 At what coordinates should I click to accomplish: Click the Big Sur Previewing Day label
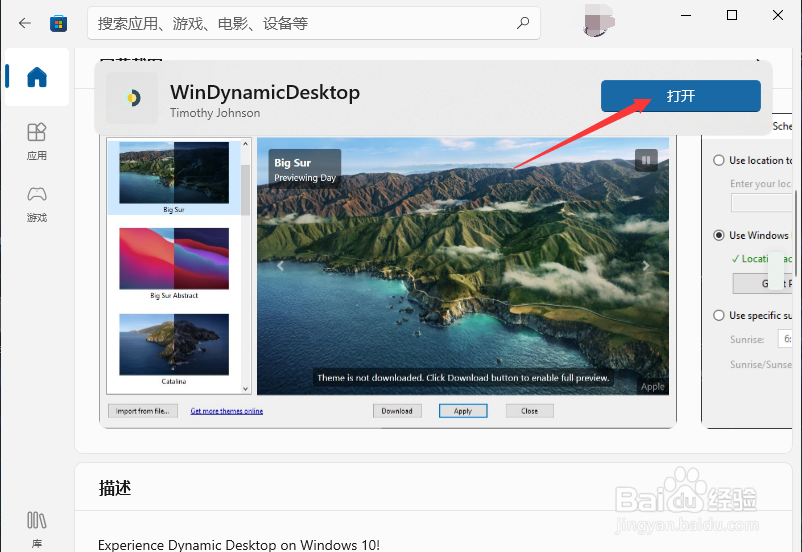coord(305,170)
